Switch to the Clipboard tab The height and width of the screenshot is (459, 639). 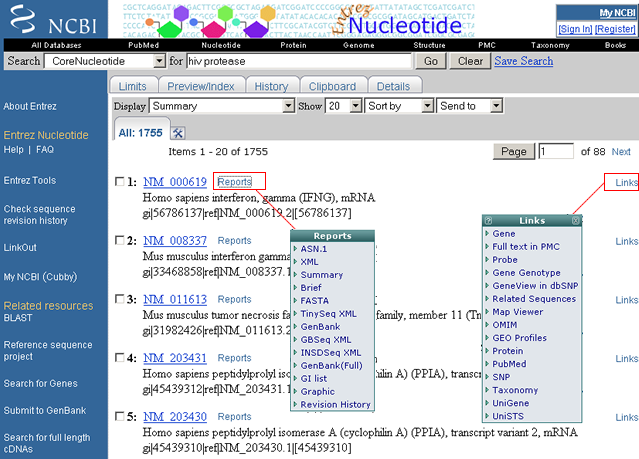[x=333, y=86]
